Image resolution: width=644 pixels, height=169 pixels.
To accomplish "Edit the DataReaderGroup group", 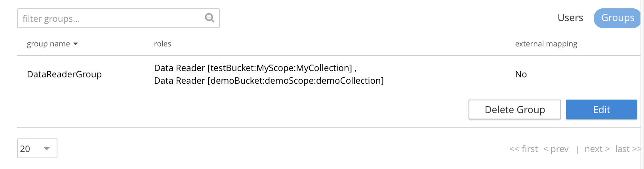I will point(601,109).
